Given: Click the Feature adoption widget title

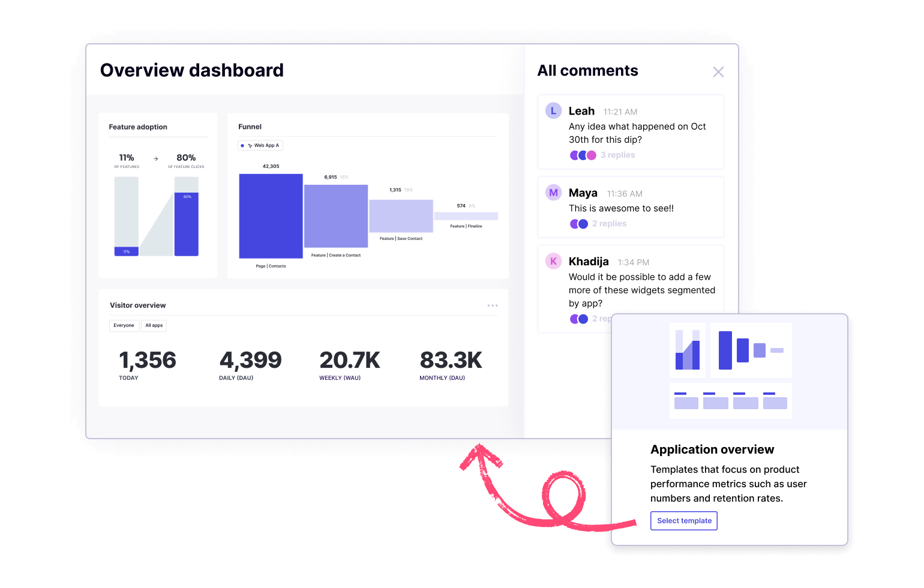Looking at the screenshot, I should 138,127.
